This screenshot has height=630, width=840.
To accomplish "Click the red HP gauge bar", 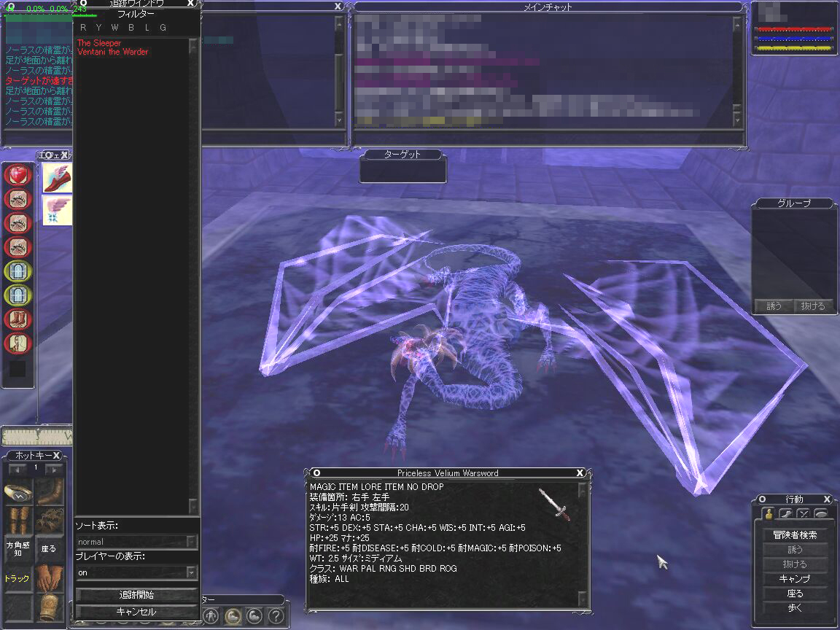I will [794, 29].
